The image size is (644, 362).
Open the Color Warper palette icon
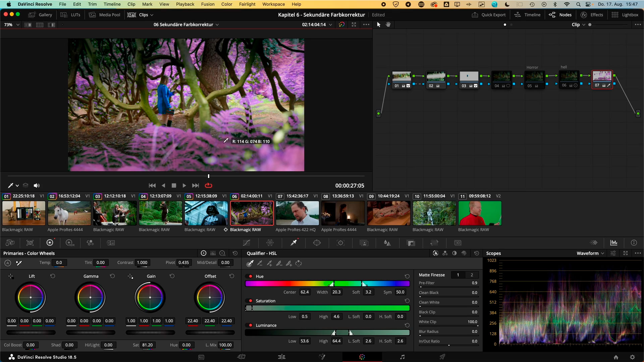point(270,243)
